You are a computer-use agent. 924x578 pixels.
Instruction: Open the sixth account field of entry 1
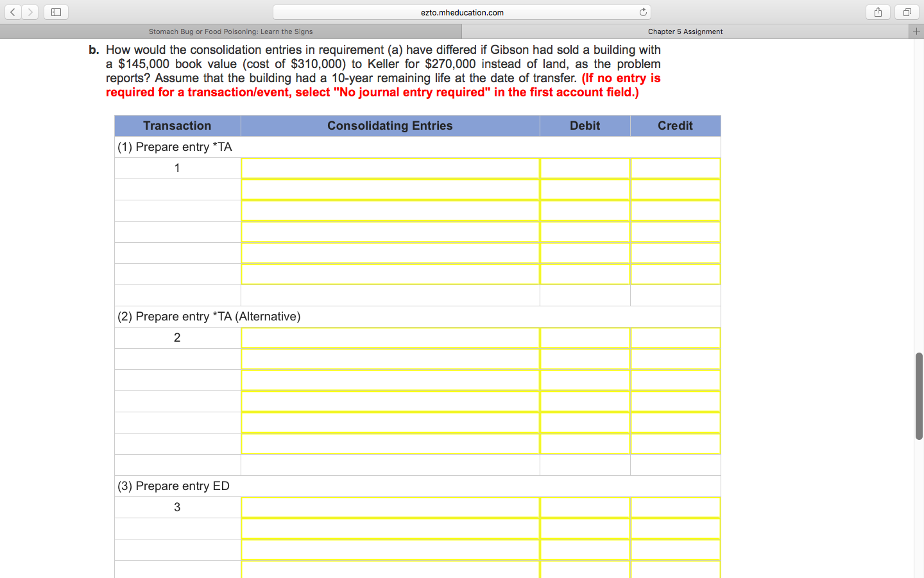[x=390, y=274]
